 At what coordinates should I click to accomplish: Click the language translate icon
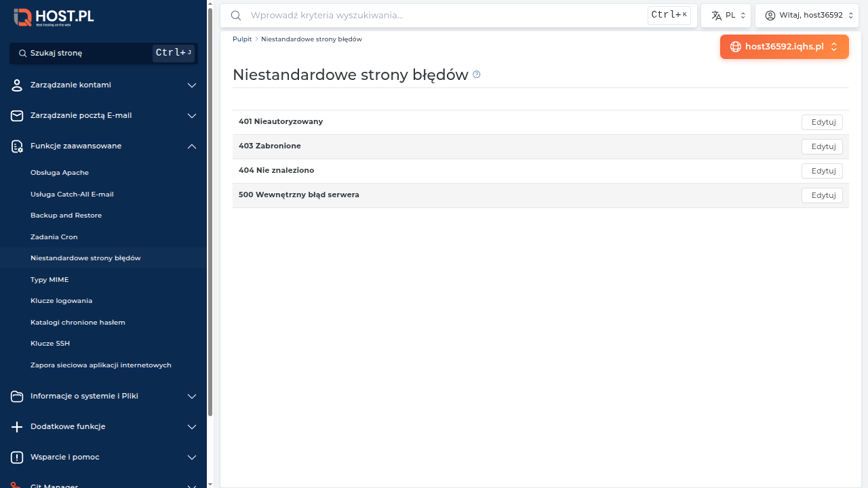point(716,16)
